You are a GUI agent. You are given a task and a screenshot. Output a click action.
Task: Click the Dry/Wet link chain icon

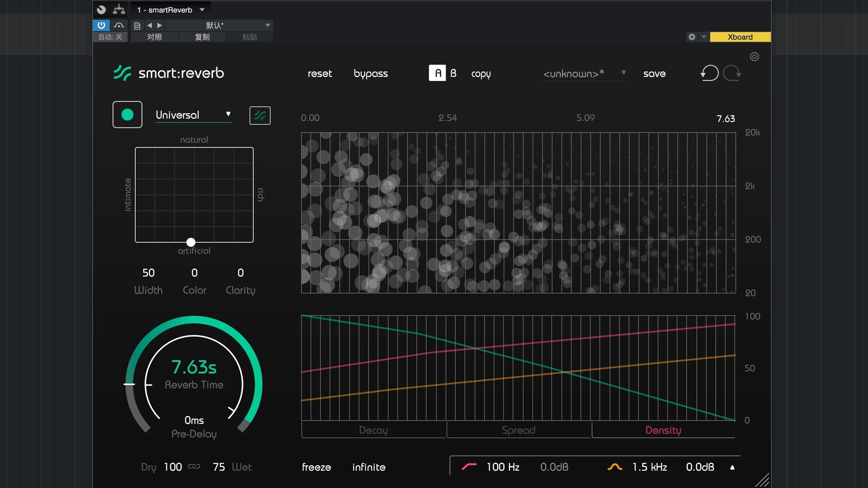[194, 467]
